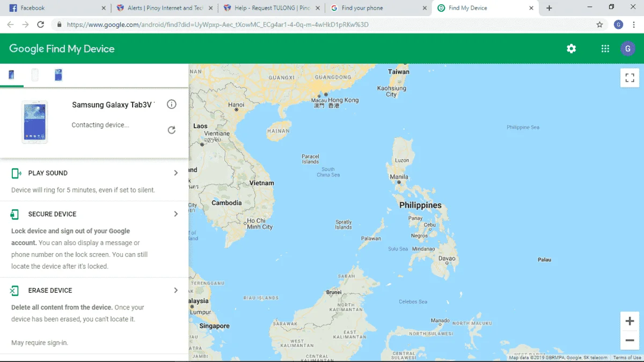Image resolution: width=644 pixels, height=362 pixels.
Task: Switch to Find your phone tab
Action: [x=379, y=8]
